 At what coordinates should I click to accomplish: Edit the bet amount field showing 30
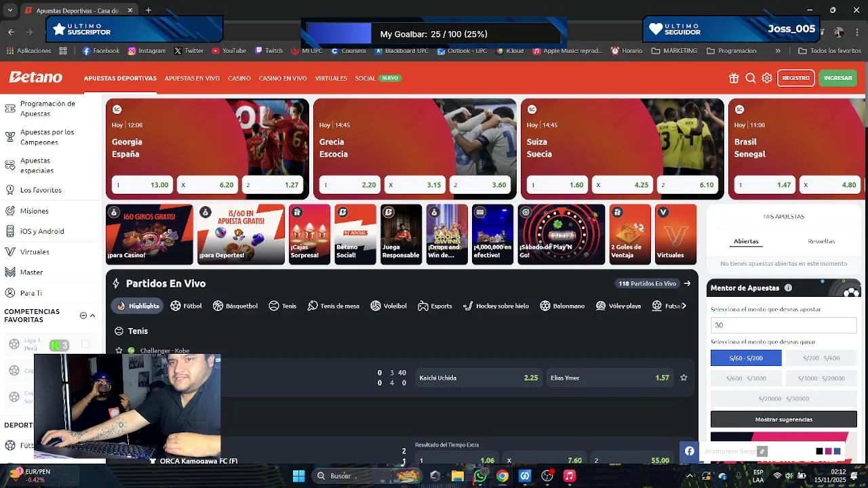click(784, 325)
